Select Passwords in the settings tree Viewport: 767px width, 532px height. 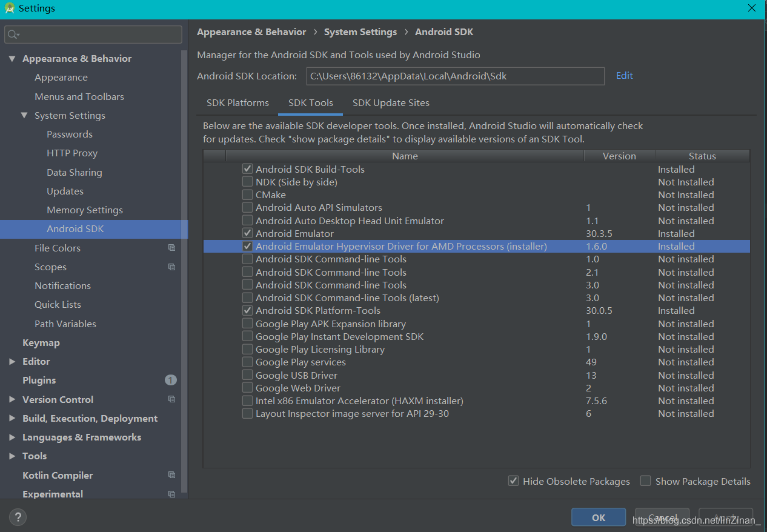[x=70, y=135]
